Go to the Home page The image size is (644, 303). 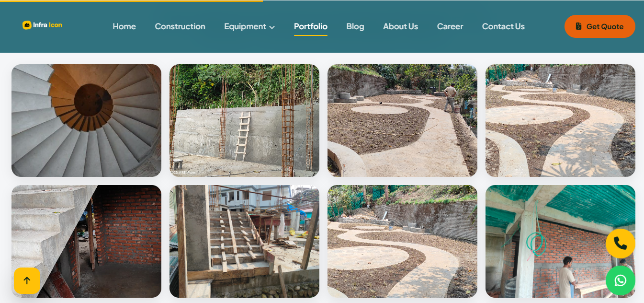pyautogui.click(x=124, y=26)
